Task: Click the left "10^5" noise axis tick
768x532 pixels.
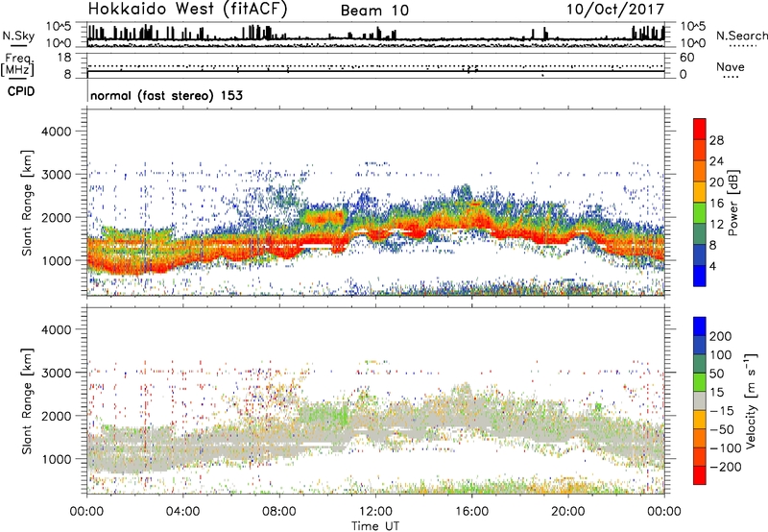Action: 59,27
